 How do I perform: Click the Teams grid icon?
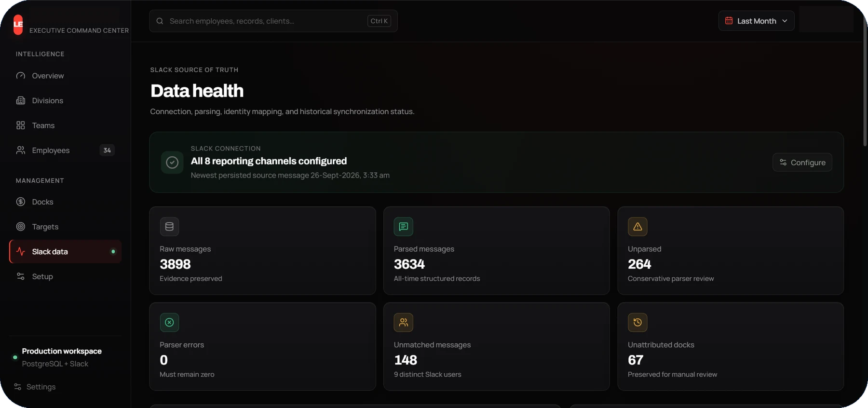tap(20, 125)
